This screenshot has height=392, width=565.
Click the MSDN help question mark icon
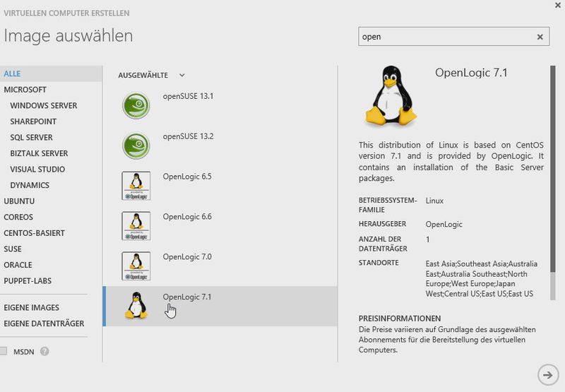click(44, 351)
